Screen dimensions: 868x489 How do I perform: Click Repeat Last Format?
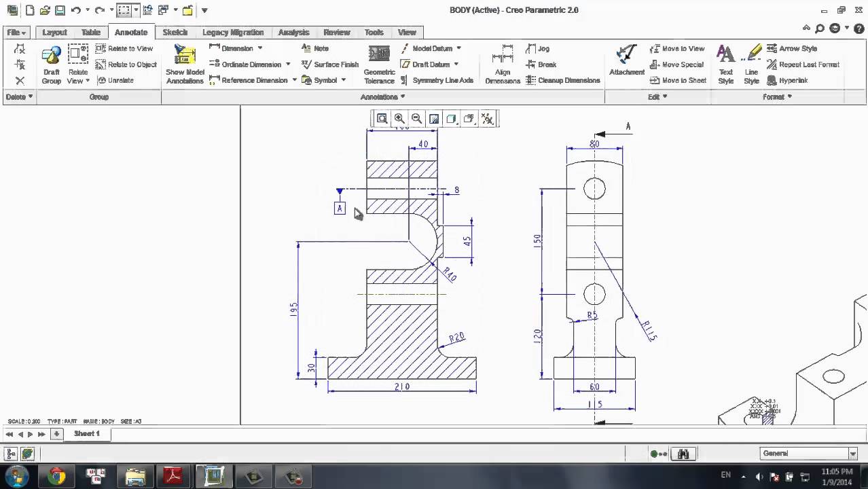coord(803,65)
